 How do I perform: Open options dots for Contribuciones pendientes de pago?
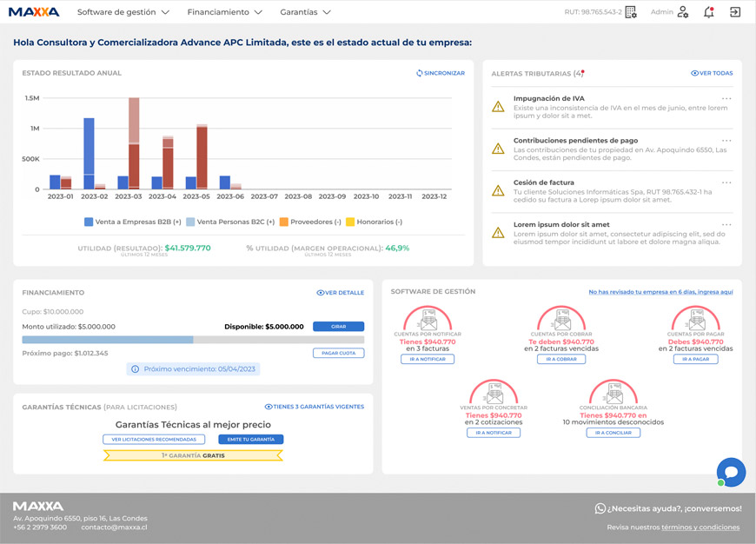click(726, 140)
